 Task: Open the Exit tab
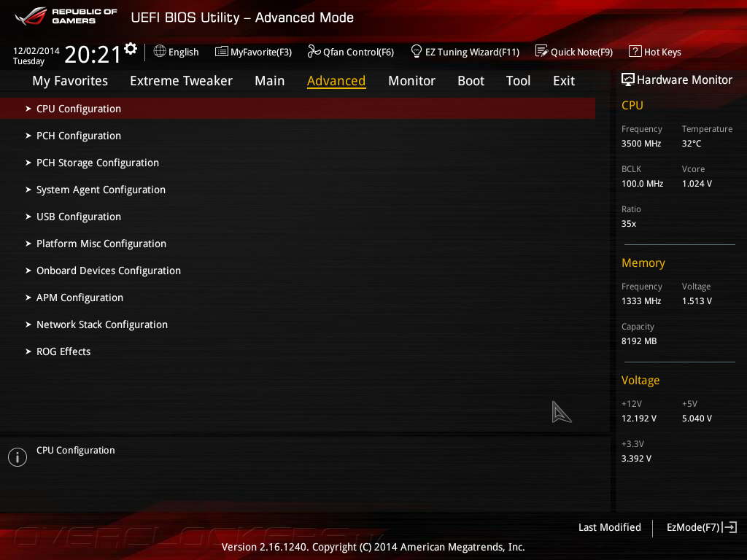pos(564,81)
